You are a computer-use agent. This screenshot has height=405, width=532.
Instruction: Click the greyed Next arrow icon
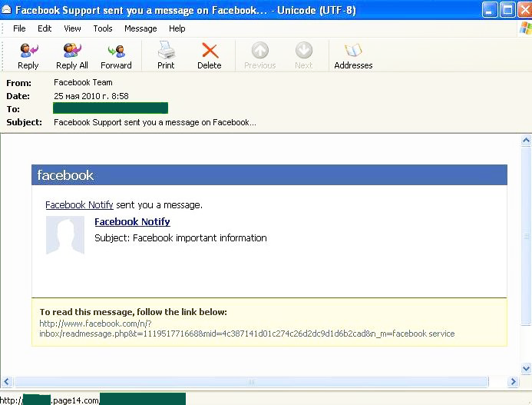pos(304,50)
